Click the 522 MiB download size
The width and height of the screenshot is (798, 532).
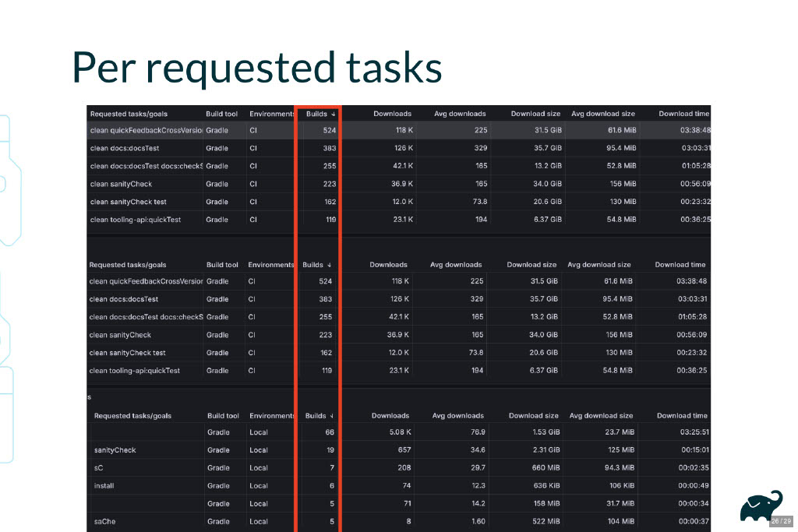click(x=546, y=521)
